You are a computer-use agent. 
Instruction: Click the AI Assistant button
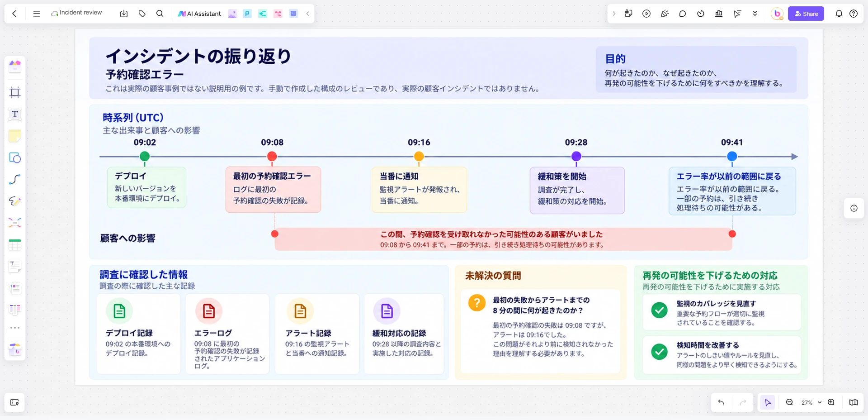coord(199,14)
